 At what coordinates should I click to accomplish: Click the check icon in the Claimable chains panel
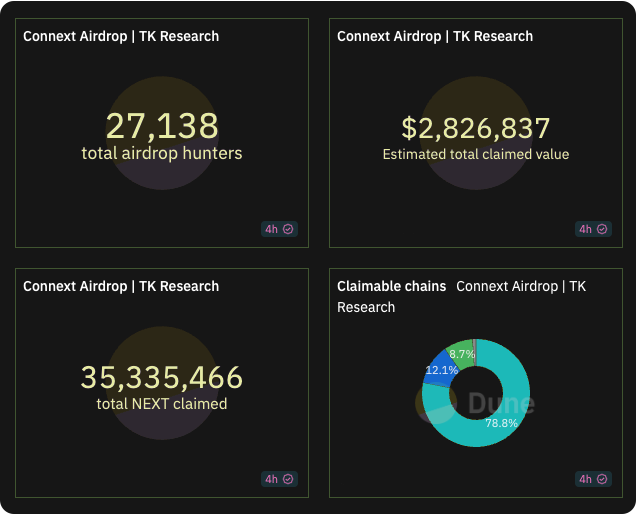pos(603,479)
